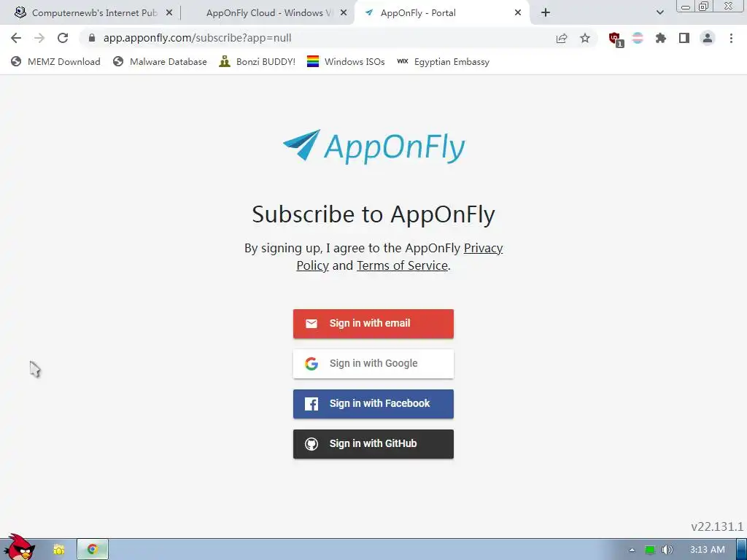Click Sign in with Facebook button
The image size is (747, 560).
click(373, 404)
